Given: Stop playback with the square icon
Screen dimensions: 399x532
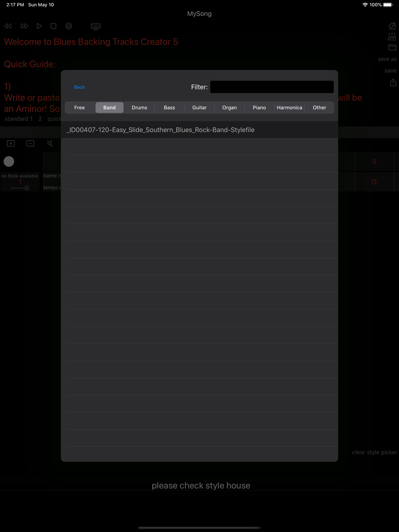Looking at the screenshot, I should (x=53, y=26).
